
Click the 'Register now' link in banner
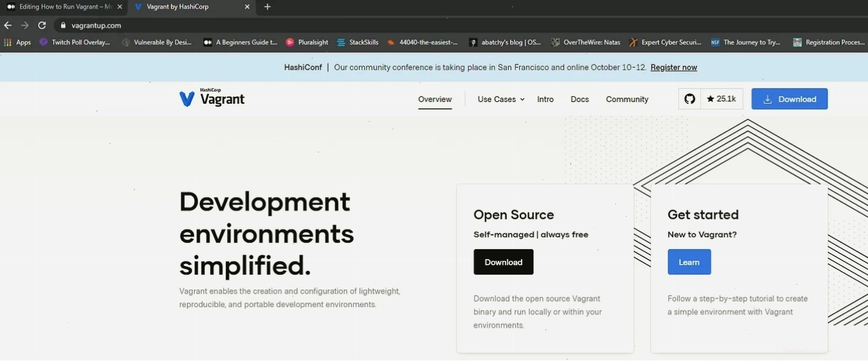tap(673, 67)
